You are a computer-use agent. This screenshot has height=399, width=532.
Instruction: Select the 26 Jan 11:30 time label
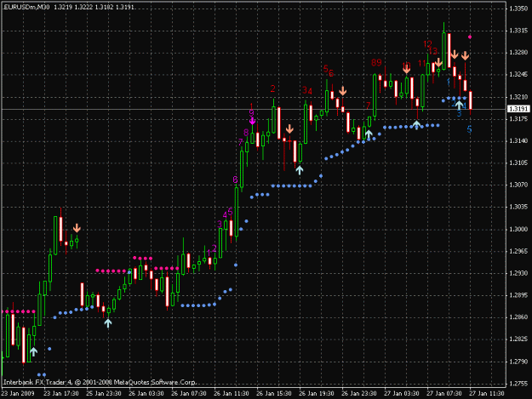pyautogui.click(x=232, y=393)
